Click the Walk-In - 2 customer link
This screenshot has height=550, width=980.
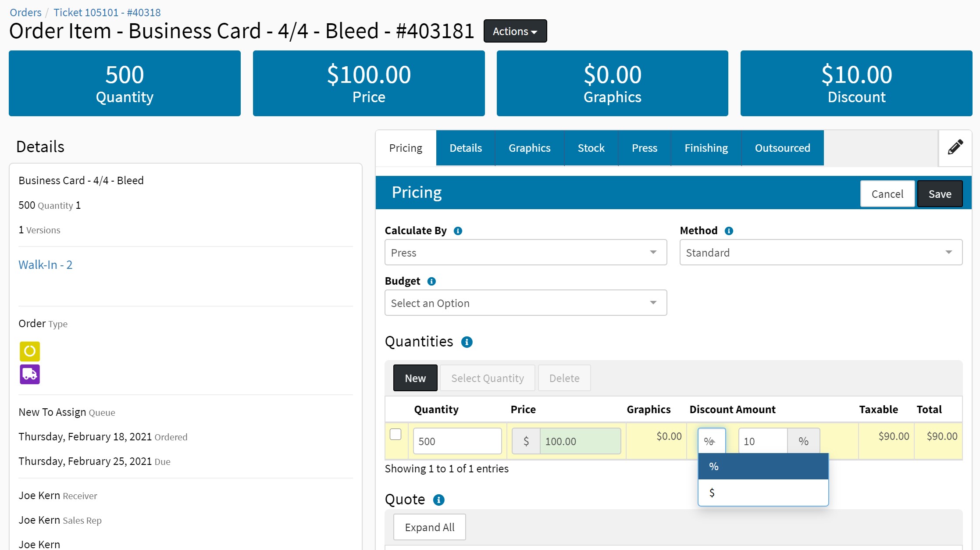tap(45, 265)
